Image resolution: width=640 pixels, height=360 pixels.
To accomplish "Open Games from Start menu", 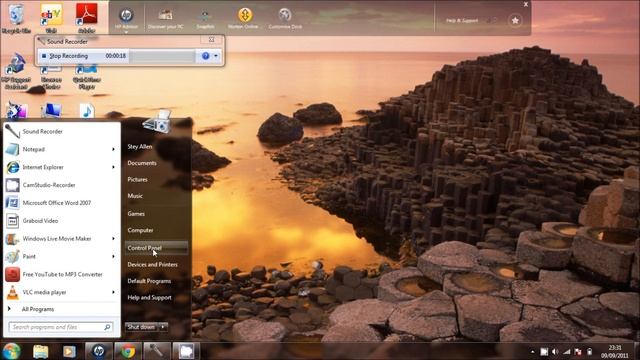I will [x=136, y=214].
